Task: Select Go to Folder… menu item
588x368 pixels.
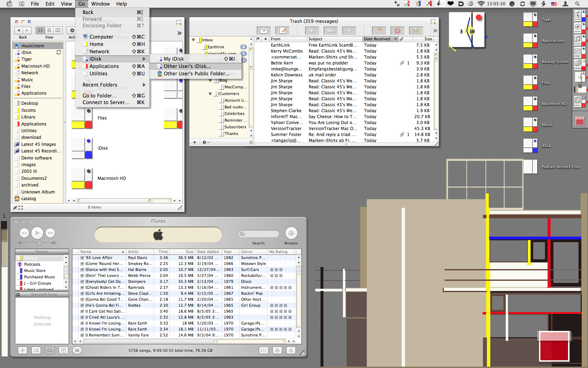Action: (112, 96)
